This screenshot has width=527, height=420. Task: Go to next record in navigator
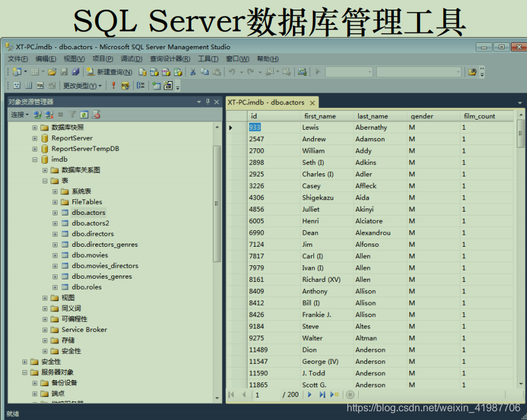tap(310, 394)
